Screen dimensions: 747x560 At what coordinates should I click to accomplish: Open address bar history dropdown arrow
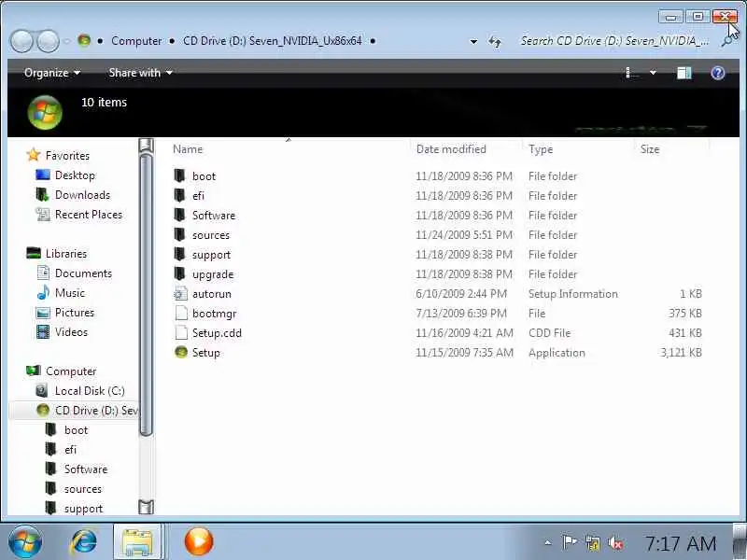[x=473, y=42]
